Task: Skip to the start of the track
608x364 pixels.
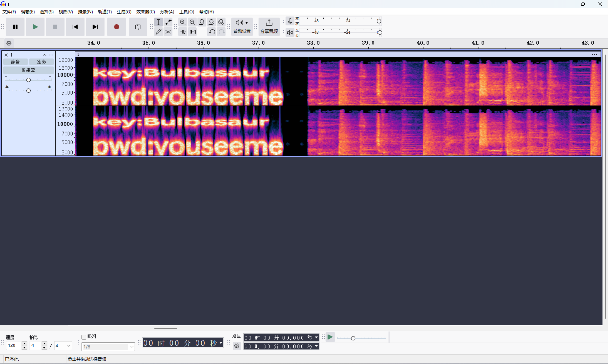Action: (75, 27)
